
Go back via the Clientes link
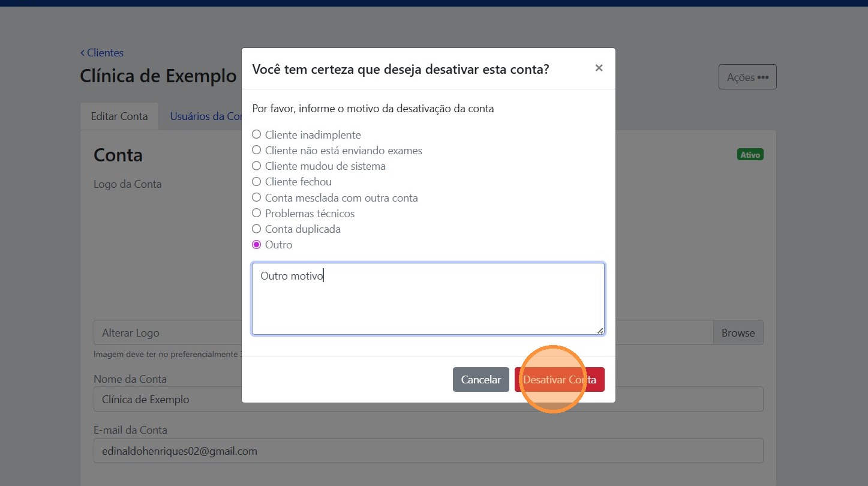click(x=102, y=53)
